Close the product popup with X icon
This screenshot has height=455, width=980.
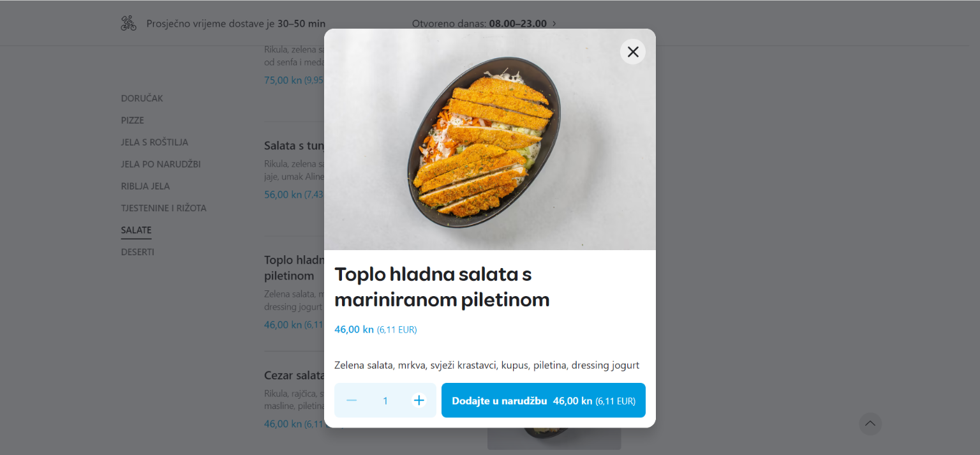633,52
